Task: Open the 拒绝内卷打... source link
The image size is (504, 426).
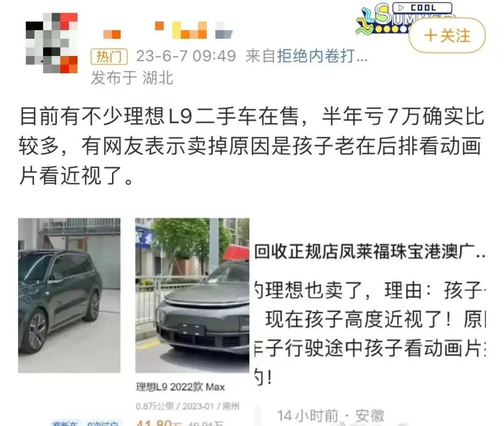Action: 322,56
